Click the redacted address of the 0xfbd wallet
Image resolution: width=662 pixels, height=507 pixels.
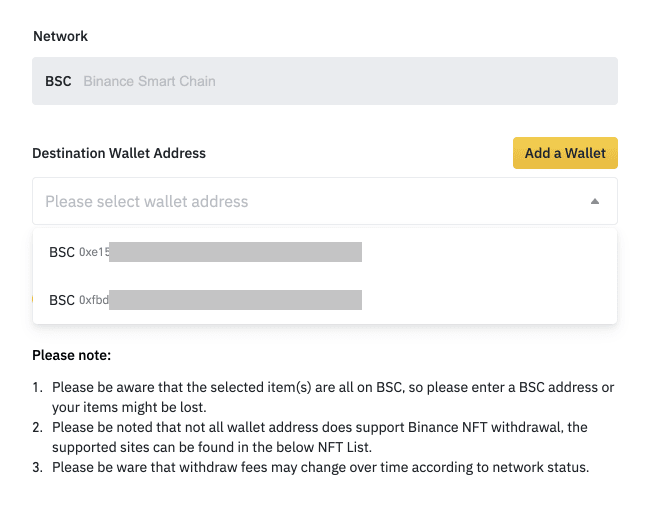[235, 300]
